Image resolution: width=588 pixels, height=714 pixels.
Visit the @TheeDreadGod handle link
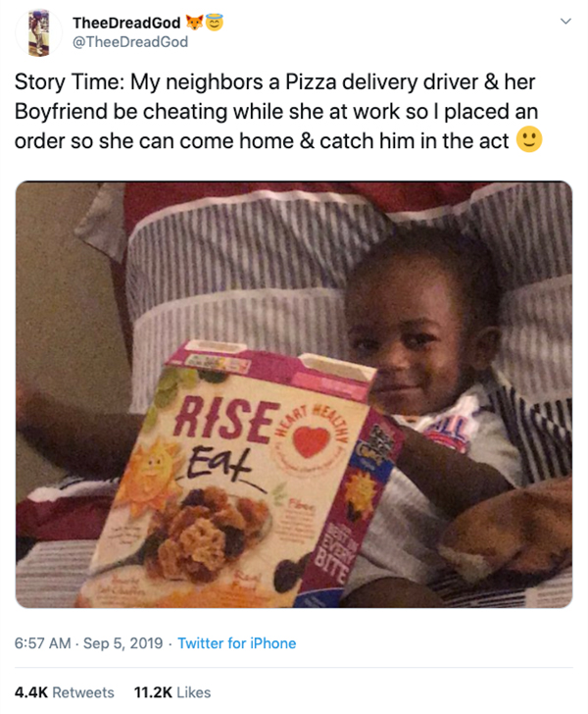point(129,41)
